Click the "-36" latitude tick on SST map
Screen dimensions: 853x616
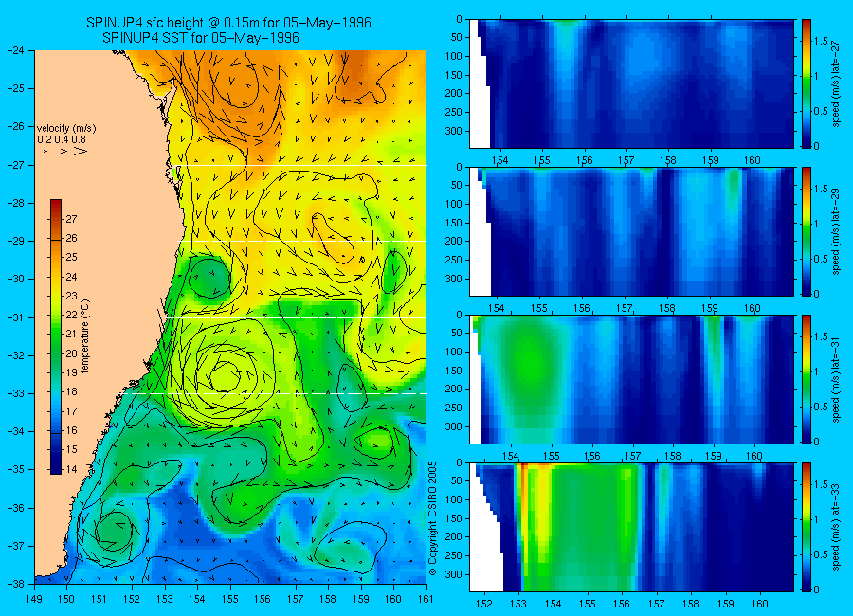[16, 508]
